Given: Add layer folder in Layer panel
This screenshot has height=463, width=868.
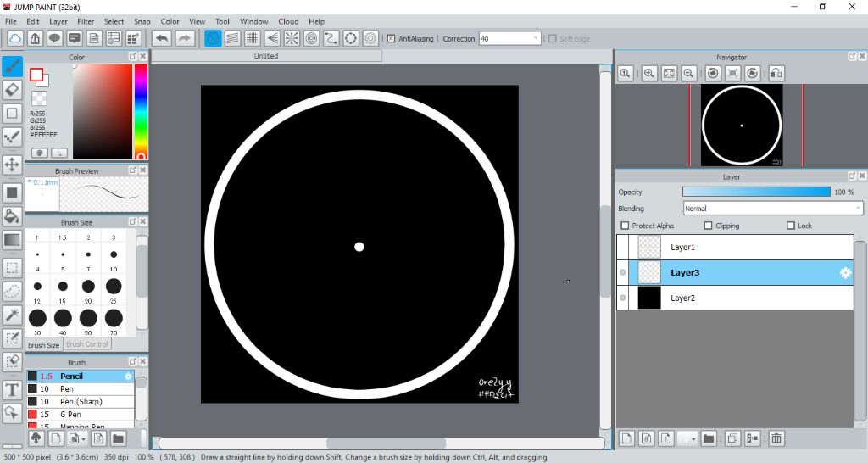Looking at the screenshot, I should click(x=709, y=438).
